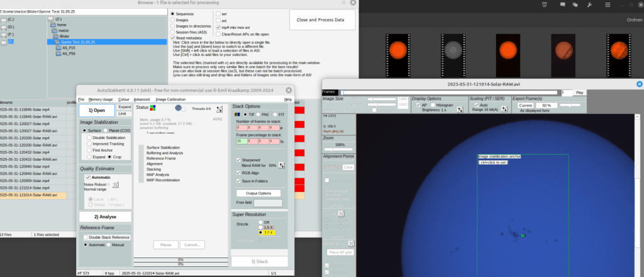This screenshot has width=644, height=277.
Task: Click the globe icon beside Status
Action: pyautogui.click(x=178, y=108)
